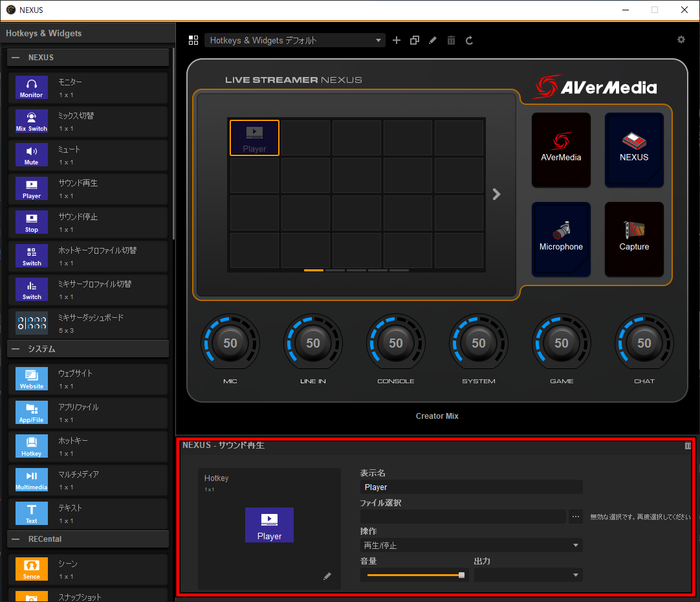Go to next hotkey page arrow
The height and width of the screenshot is (602, 700).
tap(496, 194)
